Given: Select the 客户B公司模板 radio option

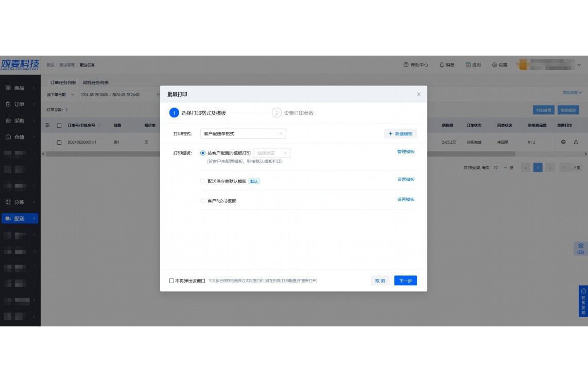Looking at the screenshot, I should (x=203, y=200).
